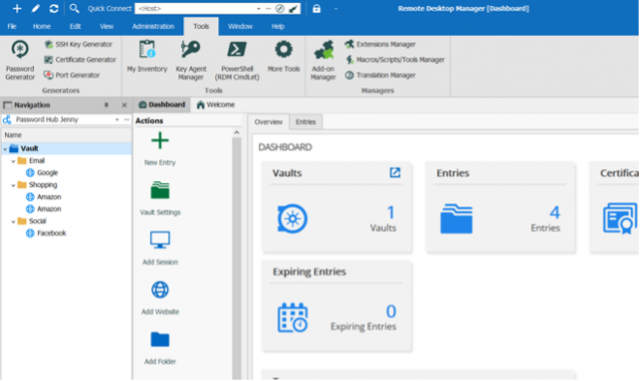Open the Password Generator tool

tap(20, 60)
